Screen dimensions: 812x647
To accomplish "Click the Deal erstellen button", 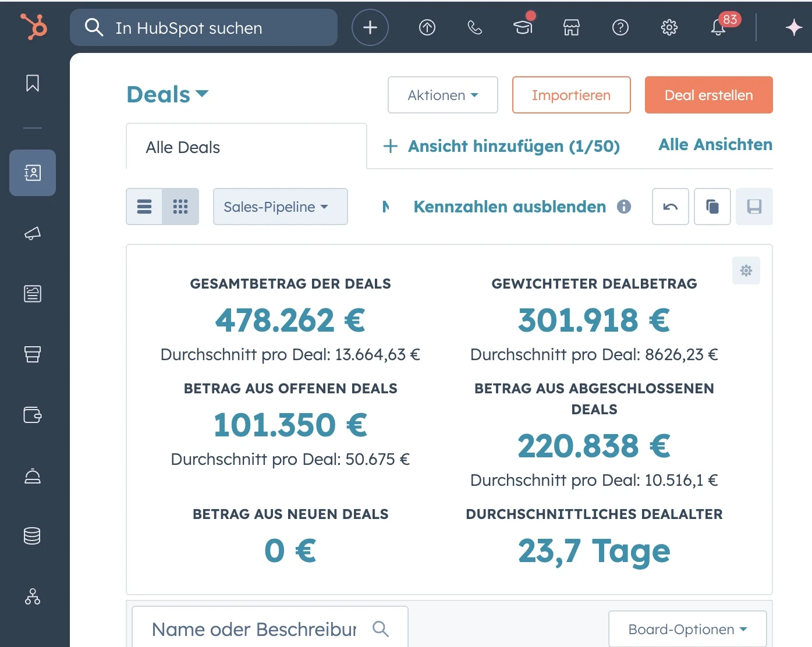I will (x=708, y=95).
